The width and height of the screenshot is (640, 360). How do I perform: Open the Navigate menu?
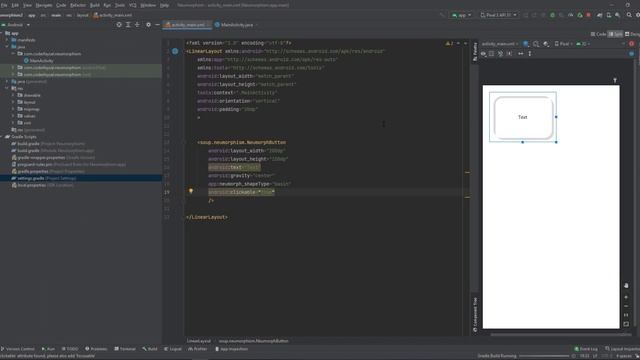click(x=44, y=5)
